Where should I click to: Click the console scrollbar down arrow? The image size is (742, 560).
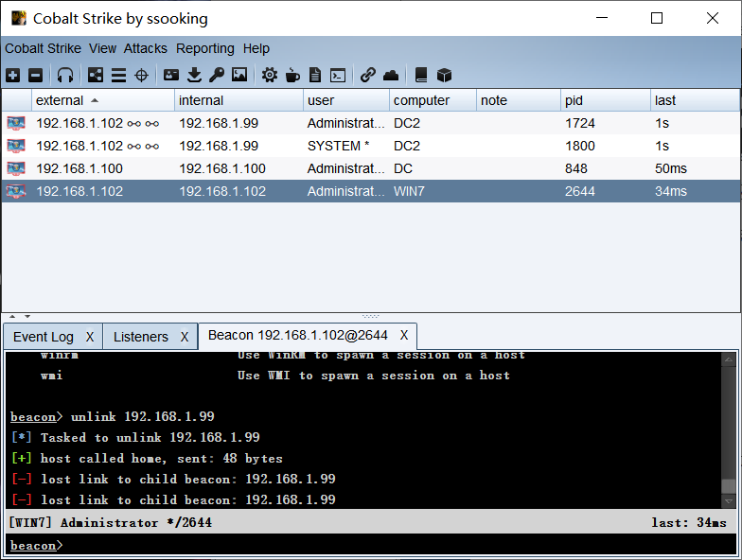click(729, 501)
